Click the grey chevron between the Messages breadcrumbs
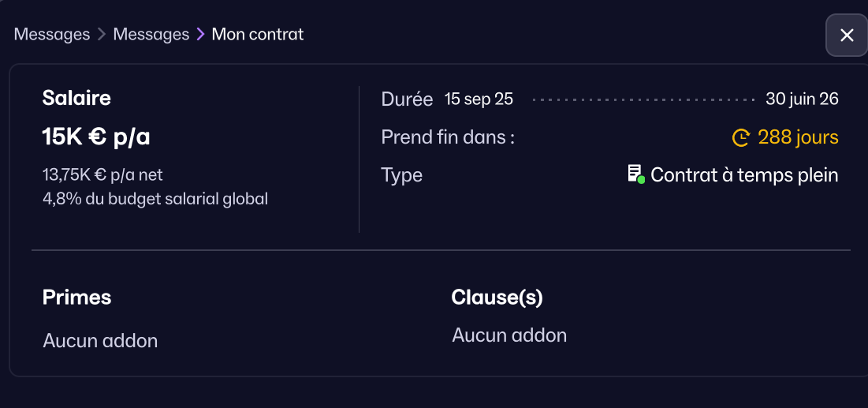This screenshot has height=408, width=868. pyautogui.click(x=102, y=35)
